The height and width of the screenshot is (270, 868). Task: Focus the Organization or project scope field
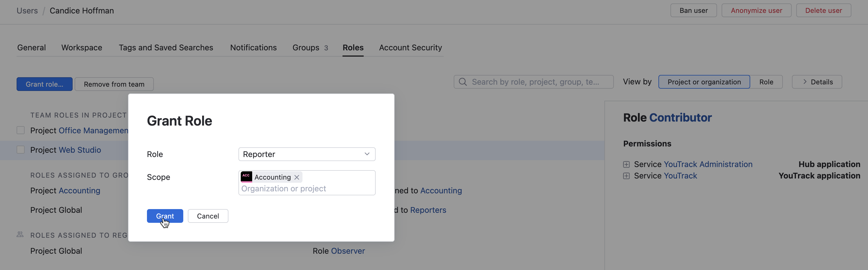(x=306, y=188)
